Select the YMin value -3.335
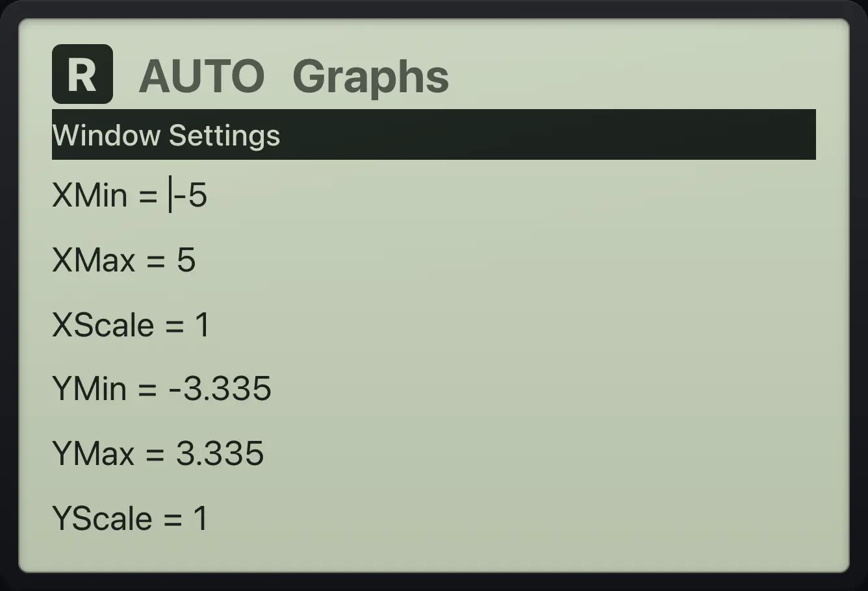 click(220, 389)
